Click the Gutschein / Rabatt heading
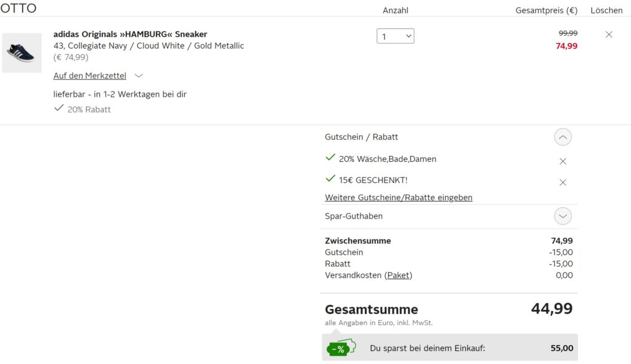Screen dimensions: 631x364 click(361, 137)
